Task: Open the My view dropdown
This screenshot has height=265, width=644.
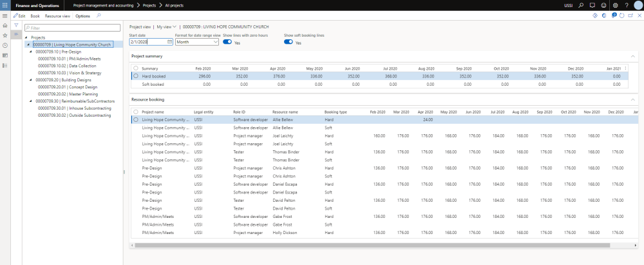Action: (x=166, y=27)
